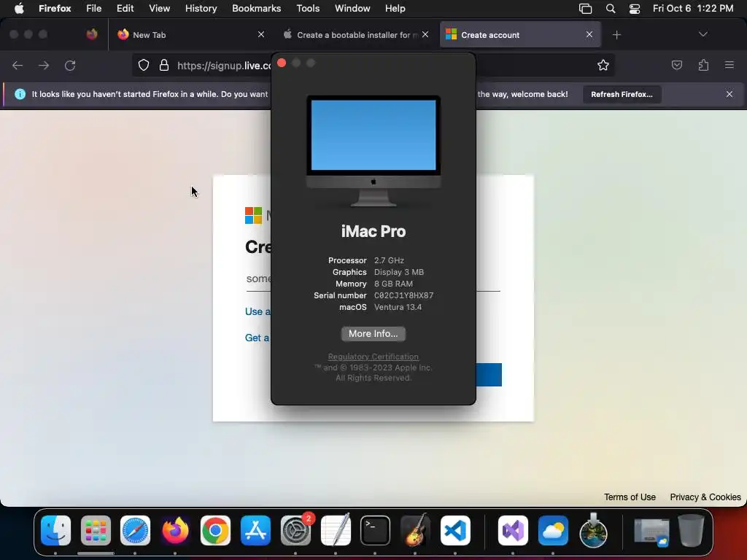Close the New Tab tab
Screen dimensions: 747x560
[x=261, y=34]
